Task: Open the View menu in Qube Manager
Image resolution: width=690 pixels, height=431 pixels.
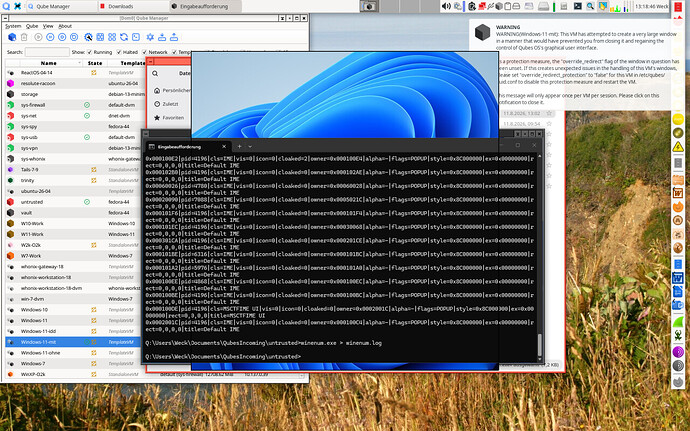Action: coord(48,26)
